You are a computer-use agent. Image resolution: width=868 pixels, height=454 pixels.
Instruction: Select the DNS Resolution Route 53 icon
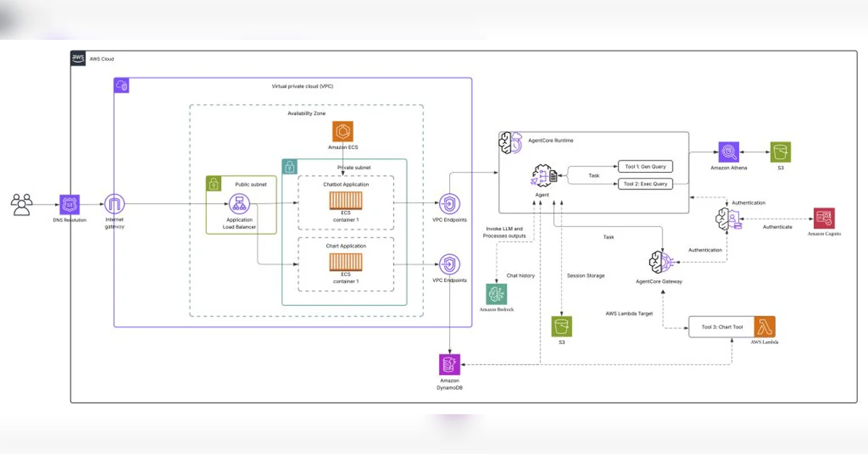tap(71, 204)
